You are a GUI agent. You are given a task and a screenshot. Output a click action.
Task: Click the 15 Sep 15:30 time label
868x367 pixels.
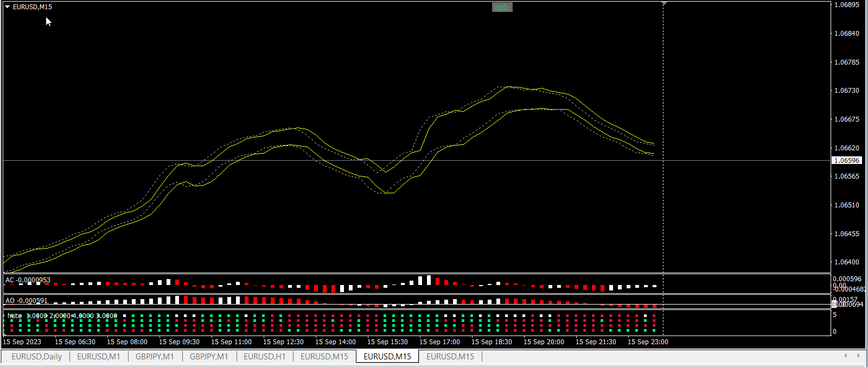point(387,342)
